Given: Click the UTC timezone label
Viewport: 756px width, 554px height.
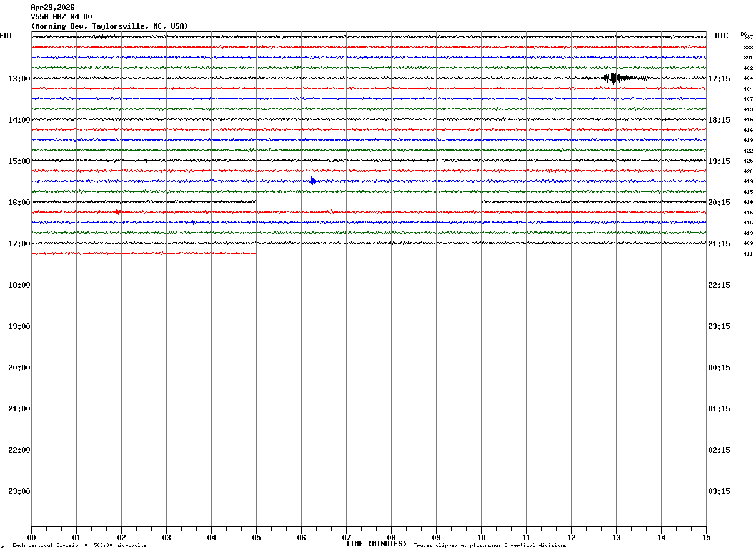Looking at the screenshot, I should (x=722, y=36).
